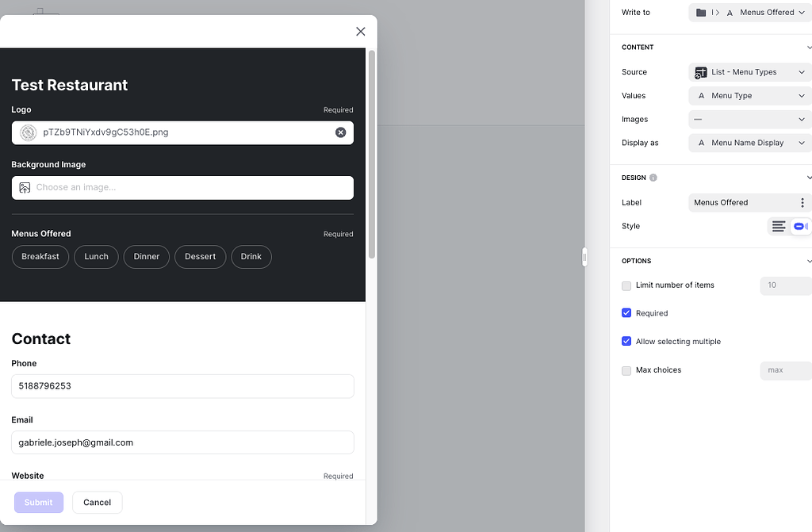This screenshot has width=812, height=532.
Task: Select the Dinner menu chip
Action: pos(146,257)
